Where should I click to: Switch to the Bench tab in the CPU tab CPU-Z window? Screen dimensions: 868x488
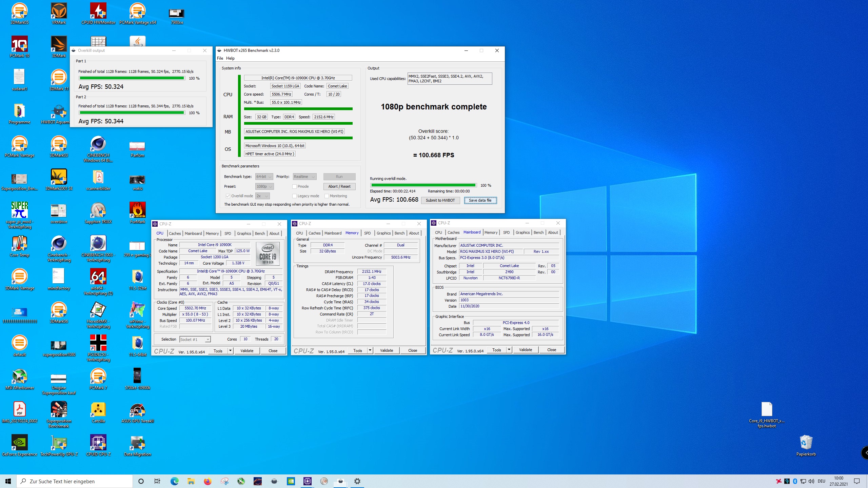coord(260,233)
